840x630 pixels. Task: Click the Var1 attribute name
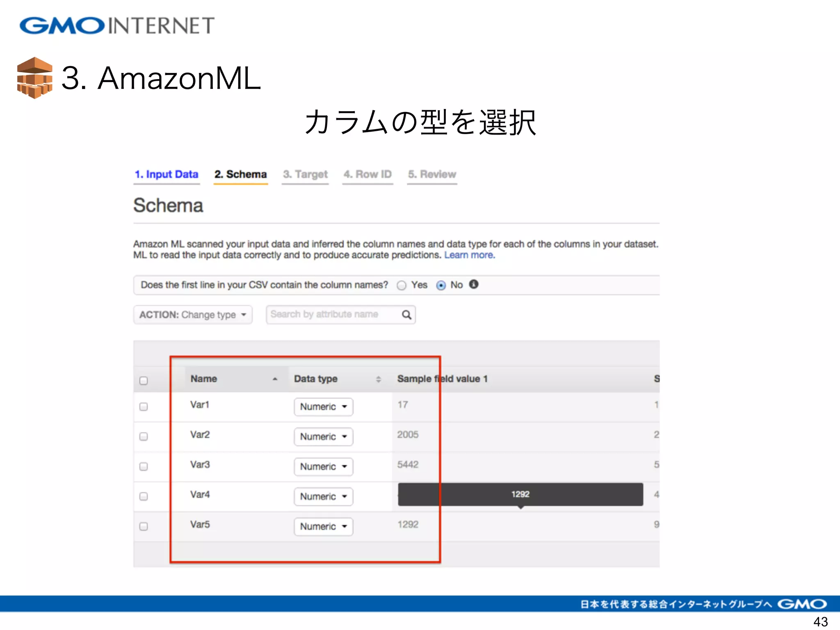(200, 405)
